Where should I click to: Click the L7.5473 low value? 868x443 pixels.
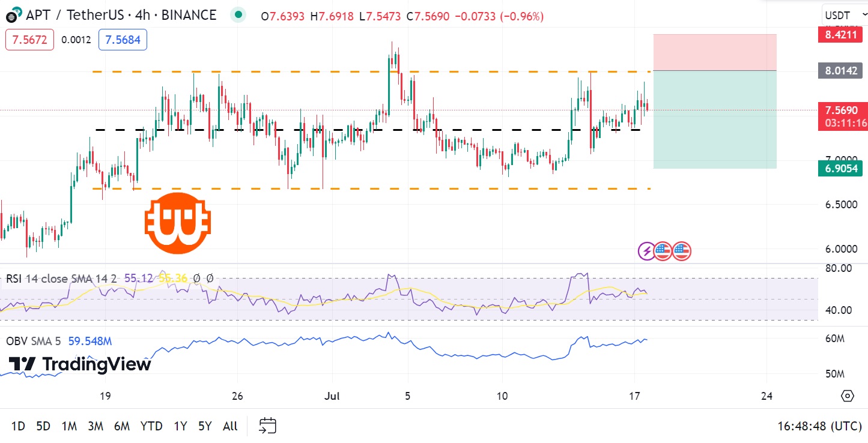pyautogui.click(x=381, y=16)
